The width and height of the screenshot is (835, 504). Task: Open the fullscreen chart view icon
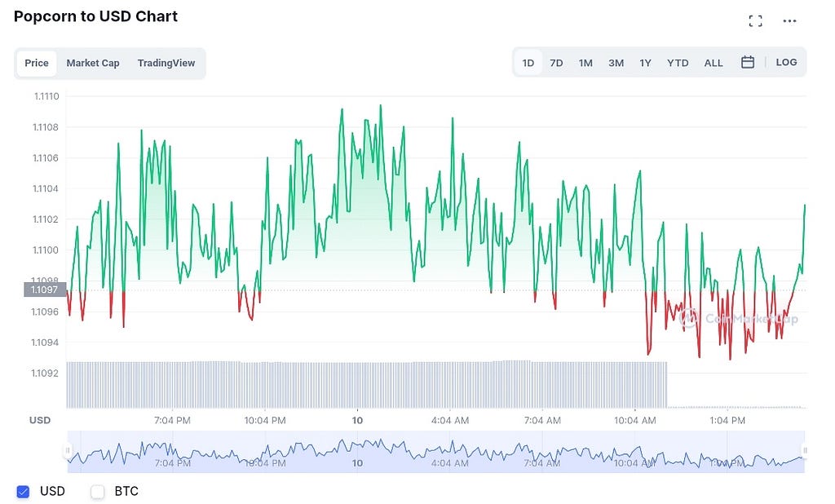pyautogui.click(x=755, y=20)
